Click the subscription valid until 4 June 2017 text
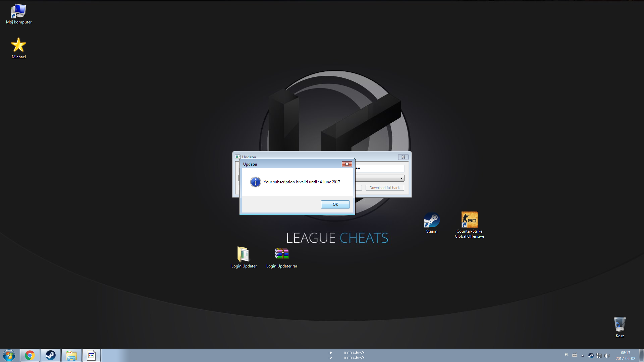 click(x=302, y=182)
